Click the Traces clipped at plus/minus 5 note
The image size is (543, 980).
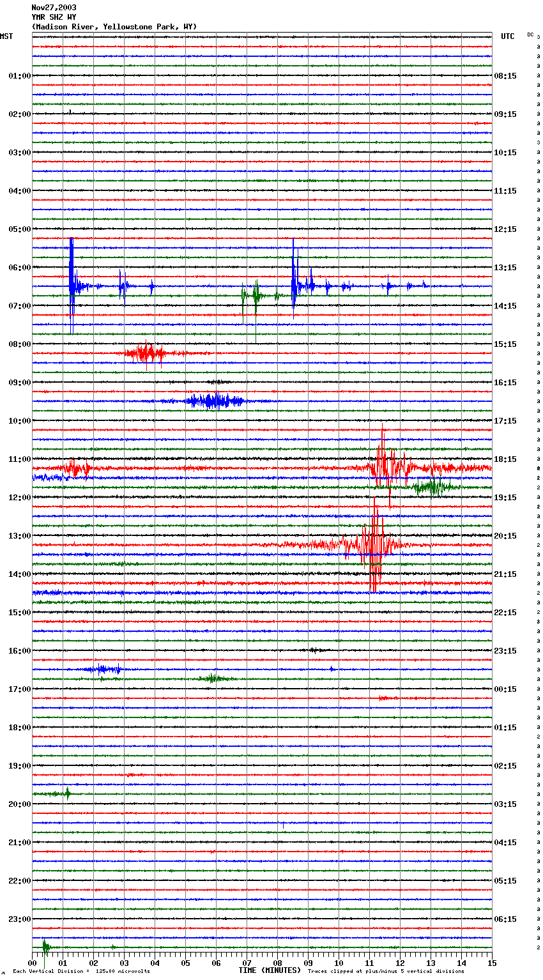pos(386,971)
